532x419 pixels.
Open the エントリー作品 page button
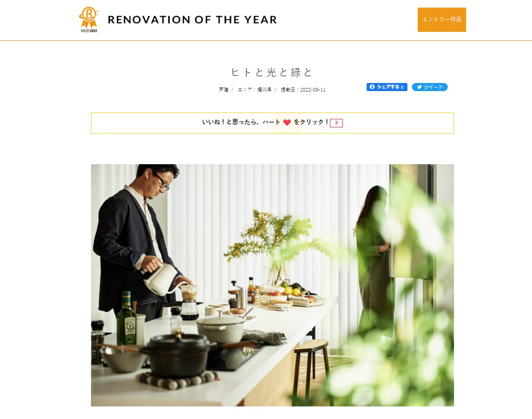[x=442, y=20]
